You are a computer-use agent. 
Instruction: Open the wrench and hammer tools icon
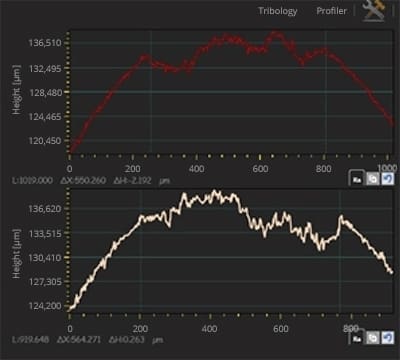coord(374,11)
